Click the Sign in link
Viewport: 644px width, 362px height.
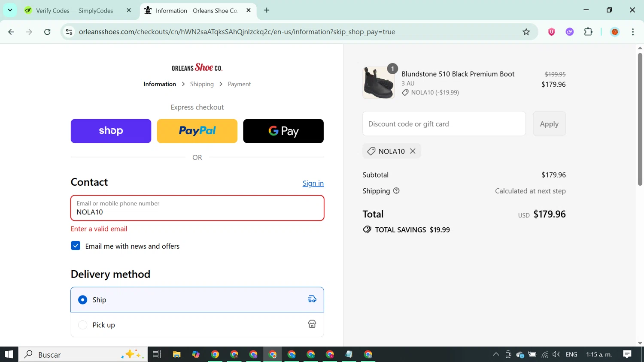point(313,183)
